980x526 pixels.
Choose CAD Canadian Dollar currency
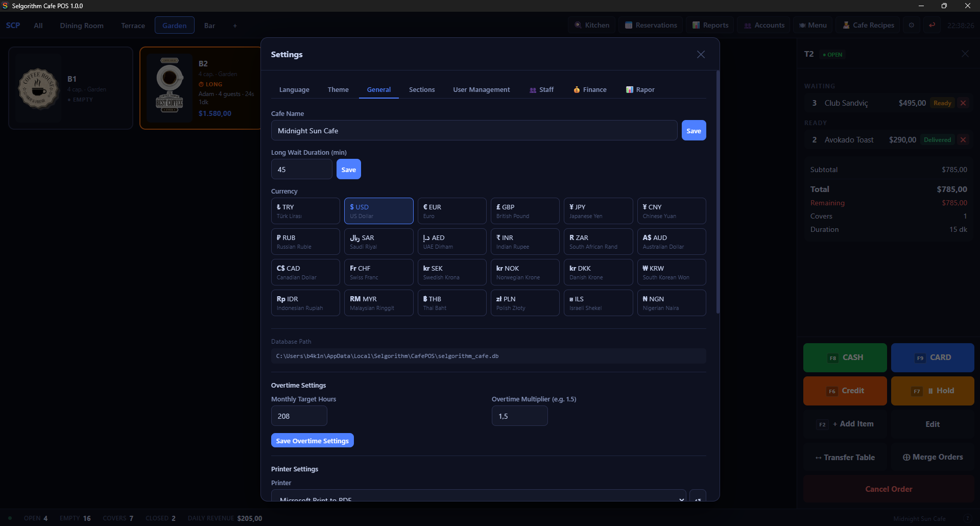pyautogui.click(x=305, y=272)
